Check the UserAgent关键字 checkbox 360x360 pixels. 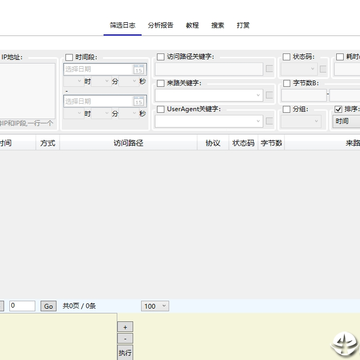(x=161, y=109)
